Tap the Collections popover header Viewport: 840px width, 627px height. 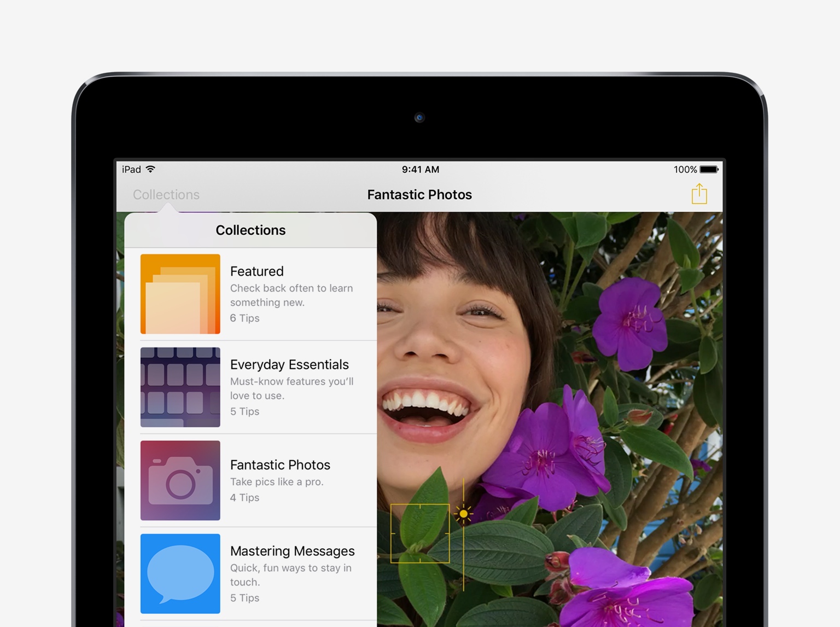250,230
